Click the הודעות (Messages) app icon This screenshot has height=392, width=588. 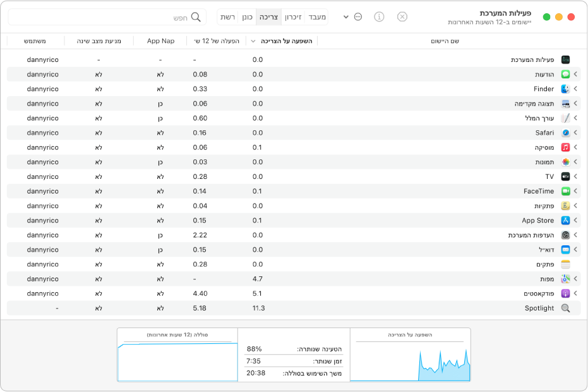[x=565, y=75]
